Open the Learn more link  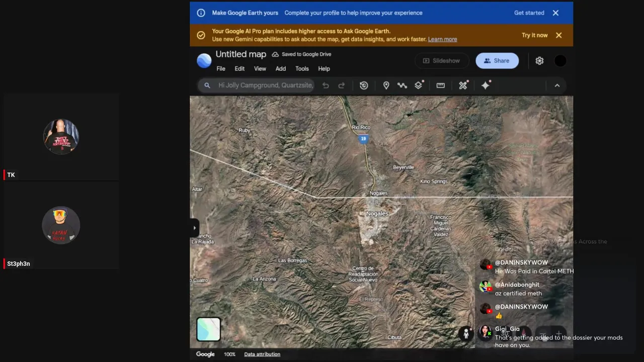(443, 39)
